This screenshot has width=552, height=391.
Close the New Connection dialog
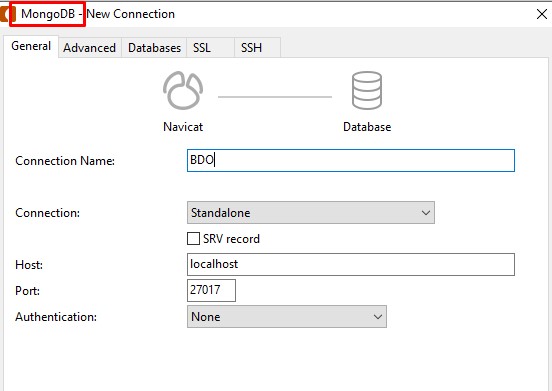542,14
